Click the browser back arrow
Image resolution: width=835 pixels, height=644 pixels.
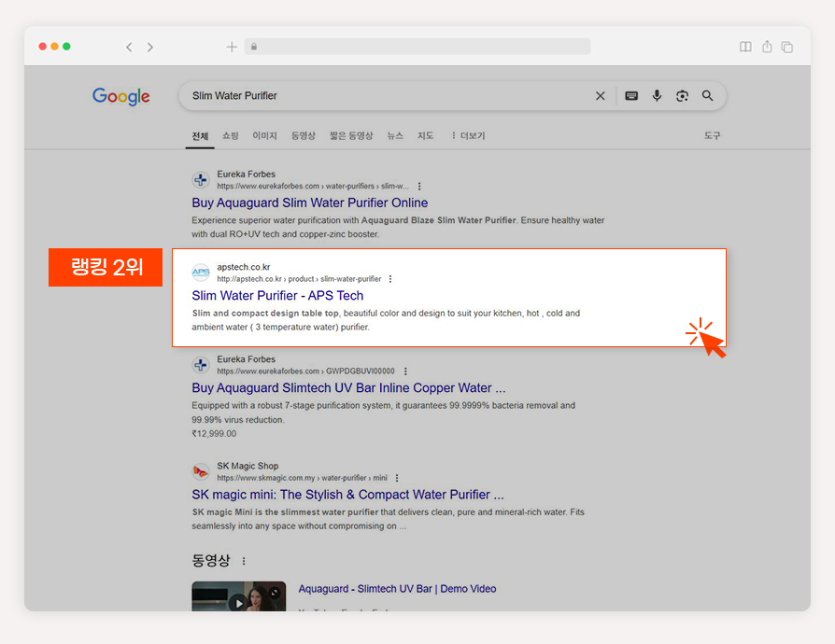[x=129, y=47]
